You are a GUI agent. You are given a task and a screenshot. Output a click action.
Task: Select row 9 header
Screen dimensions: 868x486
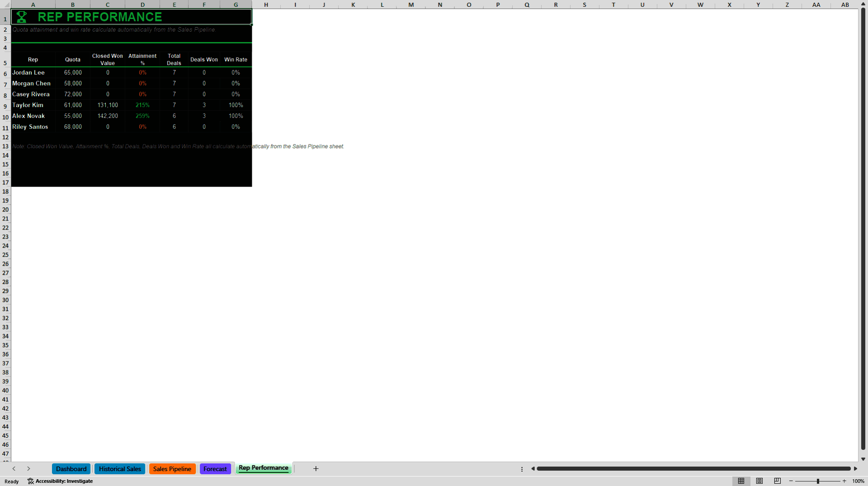pos(5,107)
